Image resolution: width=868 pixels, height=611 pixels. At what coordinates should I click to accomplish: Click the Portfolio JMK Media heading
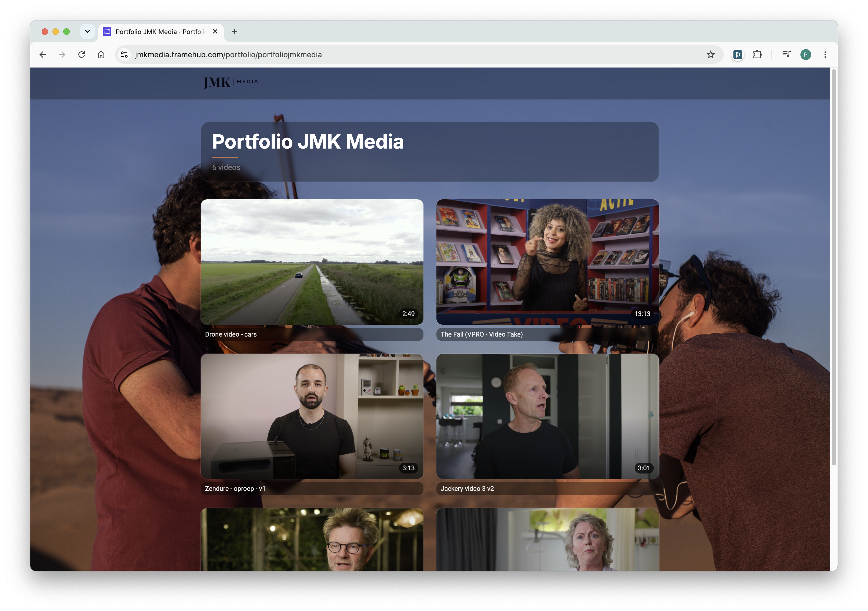[x=308, y=142]
